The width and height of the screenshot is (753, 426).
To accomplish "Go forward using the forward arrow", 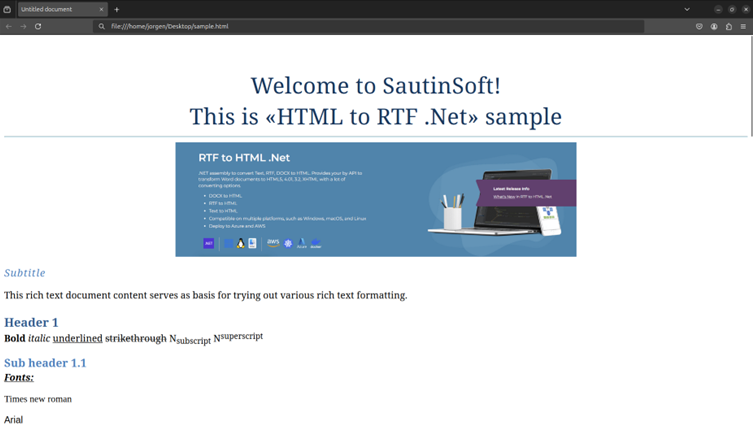I will point(23,26).
